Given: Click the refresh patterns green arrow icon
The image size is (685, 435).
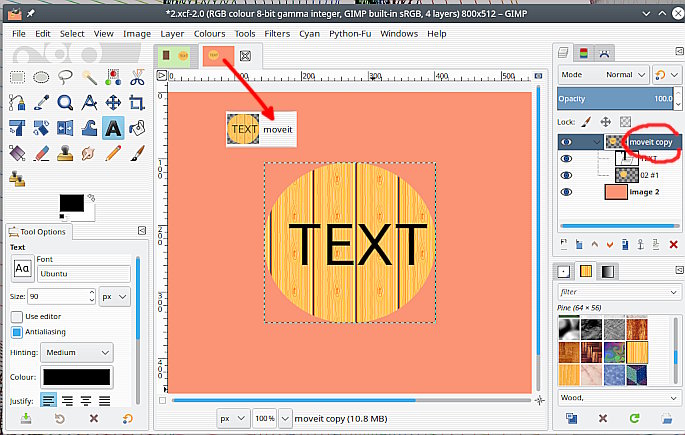Looking at the screenshot, I should [634, 418].
